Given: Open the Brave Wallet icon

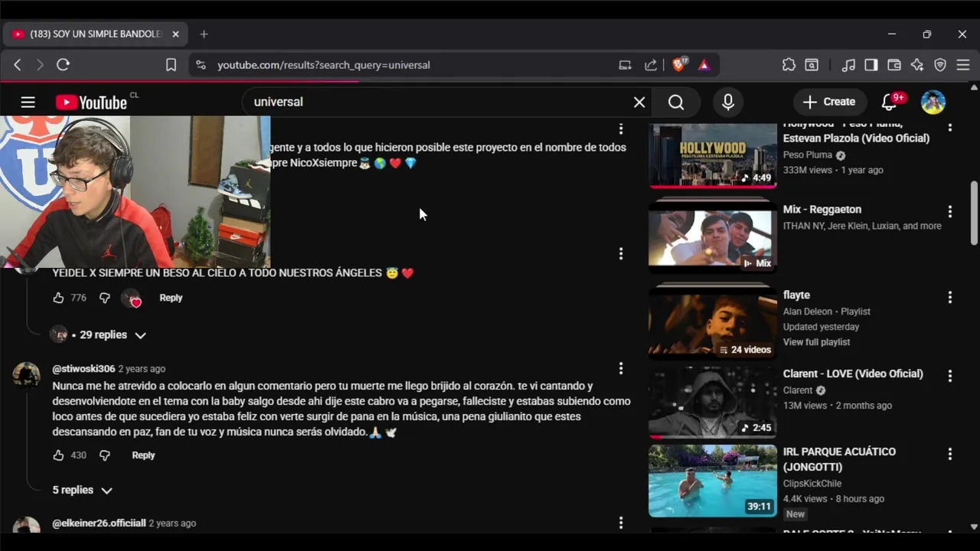Looking at the screenshot, I should pos(893,65).
